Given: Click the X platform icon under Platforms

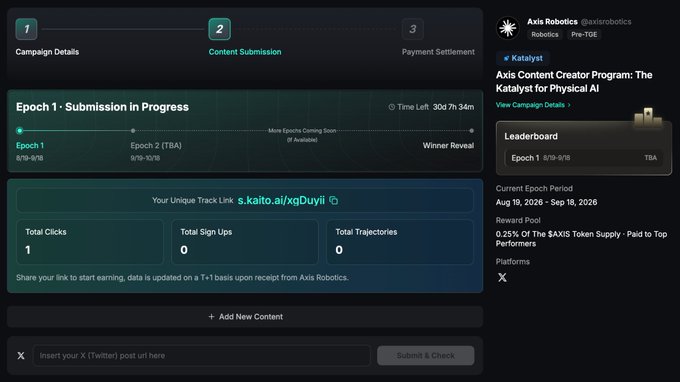Looking at the screenshot, I should pyautogui.click(x=502, y=278).
